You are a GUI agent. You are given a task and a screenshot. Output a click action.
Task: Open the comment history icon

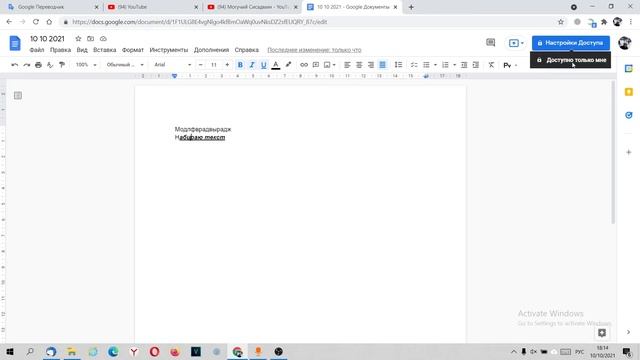coord(491,42)
